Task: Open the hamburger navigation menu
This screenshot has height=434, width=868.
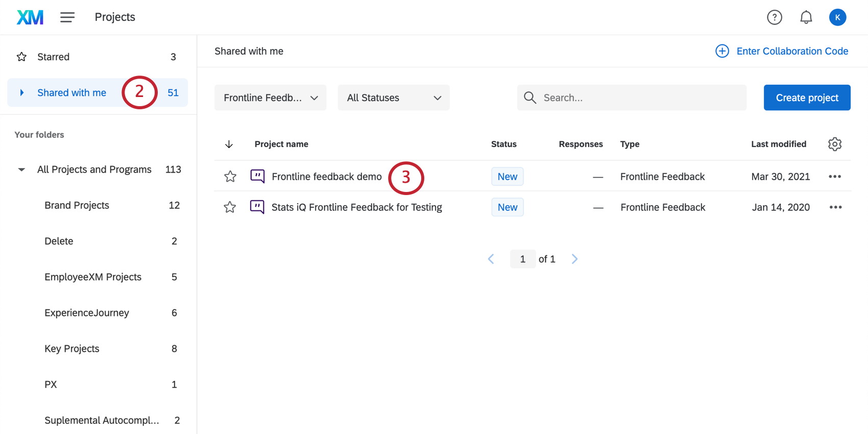Action: click(x=67, y=17)
